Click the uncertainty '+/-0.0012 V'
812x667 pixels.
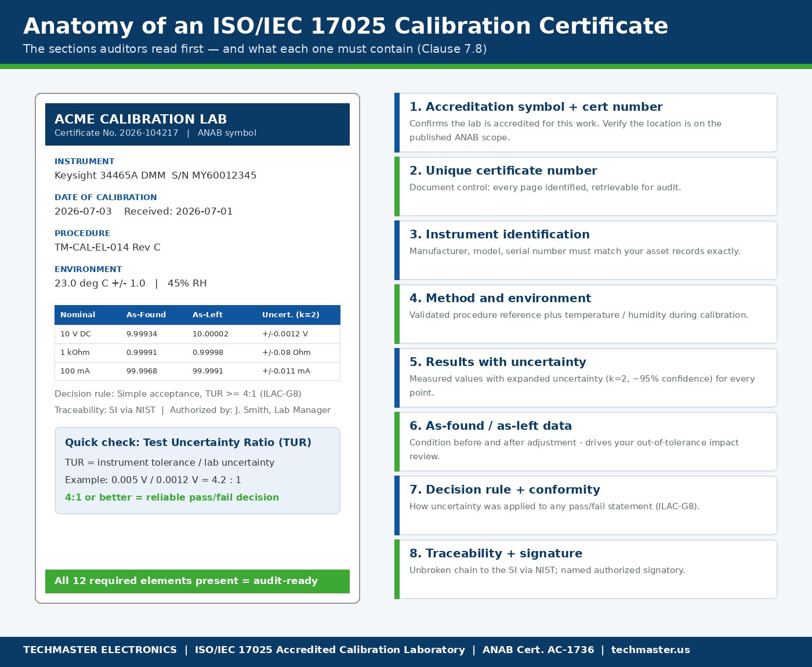tap(285, 334)
